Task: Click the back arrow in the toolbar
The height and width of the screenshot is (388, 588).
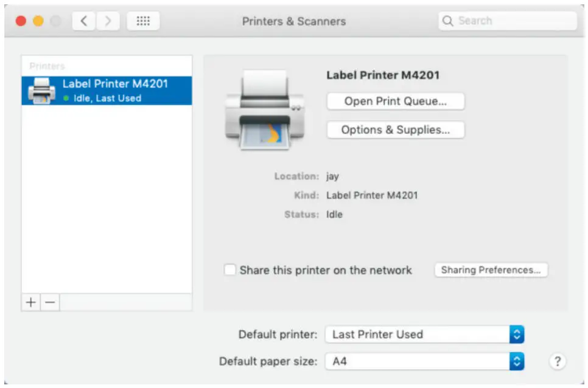Action: pos(84,21)
